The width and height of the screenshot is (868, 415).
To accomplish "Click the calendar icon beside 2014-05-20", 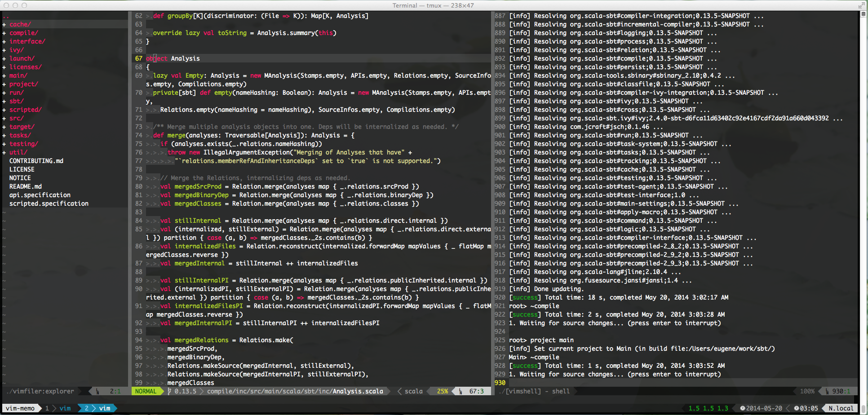I will (x=742, y=408).
